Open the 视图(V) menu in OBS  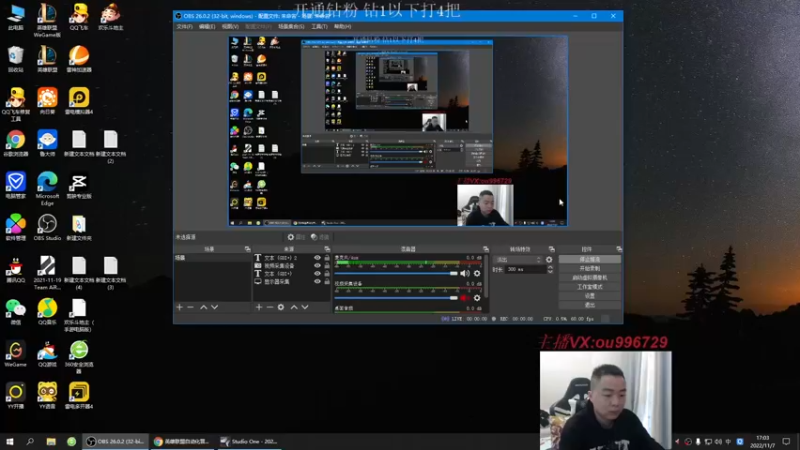(x=230, y=27)
